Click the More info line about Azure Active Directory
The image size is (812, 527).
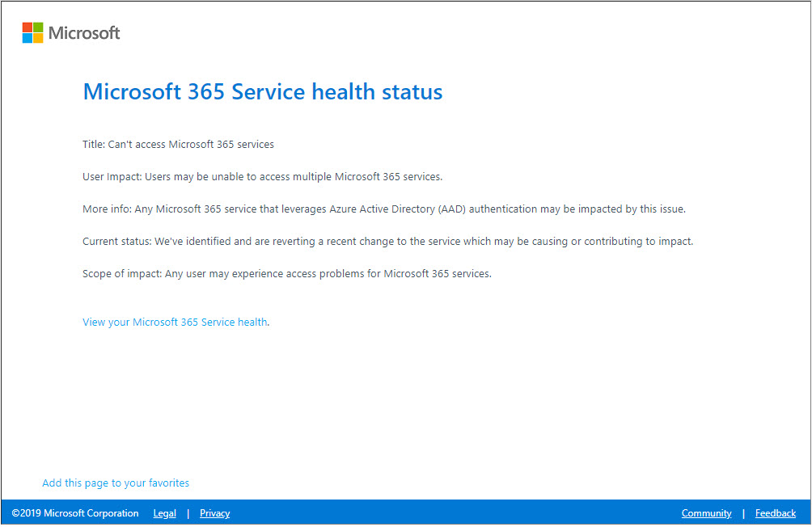pyautogui.click(x=383, y=209)
